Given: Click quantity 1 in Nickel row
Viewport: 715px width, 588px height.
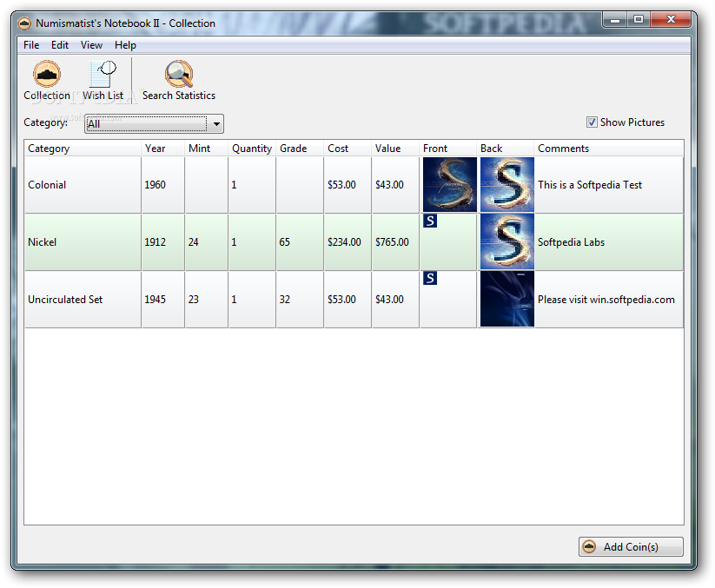Looking at the screenshot, I should click(252, 242).
